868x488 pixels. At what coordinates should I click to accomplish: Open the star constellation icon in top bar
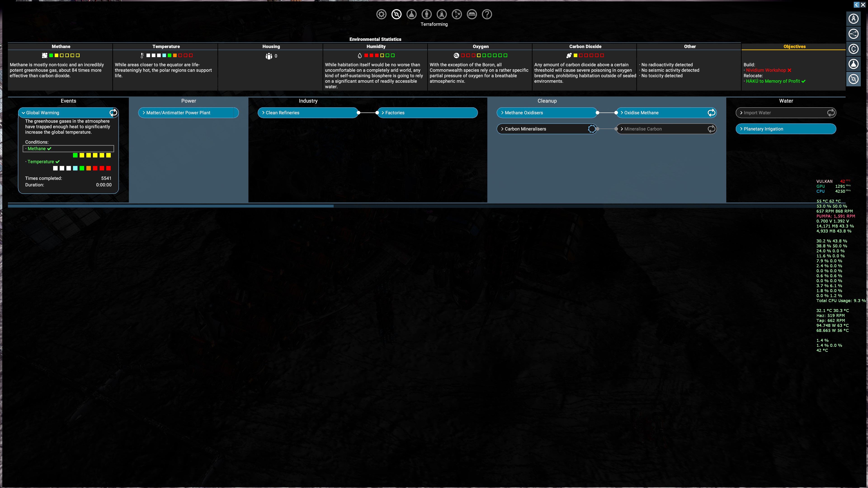[457, 14]
